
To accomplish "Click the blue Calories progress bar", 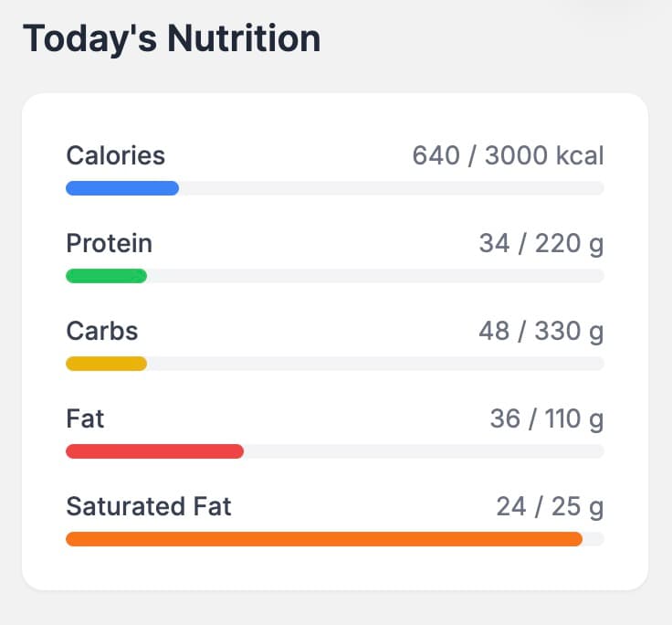I will click(122, 188).
